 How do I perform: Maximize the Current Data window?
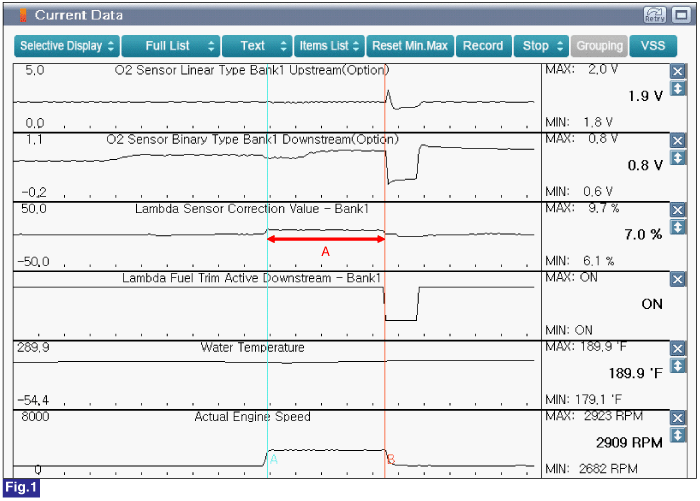(681, 15)
